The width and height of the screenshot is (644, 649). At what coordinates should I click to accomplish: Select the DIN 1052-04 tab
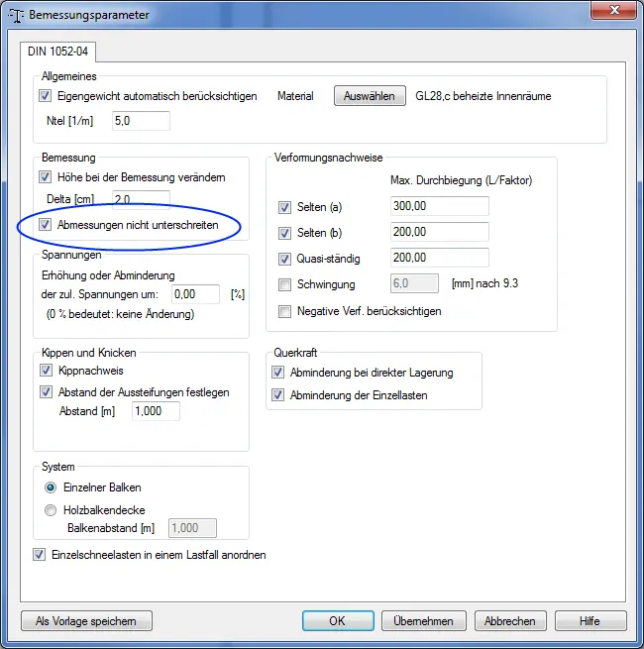tap(57, 52)
